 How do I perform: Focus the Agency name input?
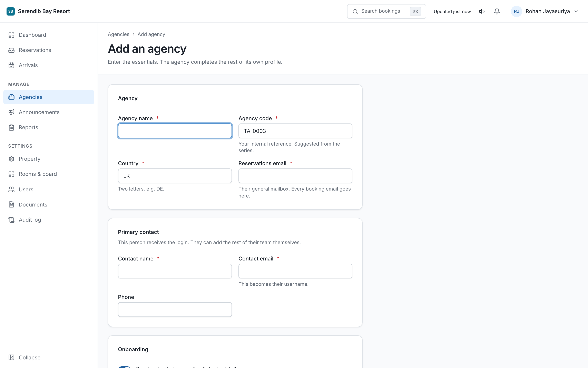pos(175,131)
